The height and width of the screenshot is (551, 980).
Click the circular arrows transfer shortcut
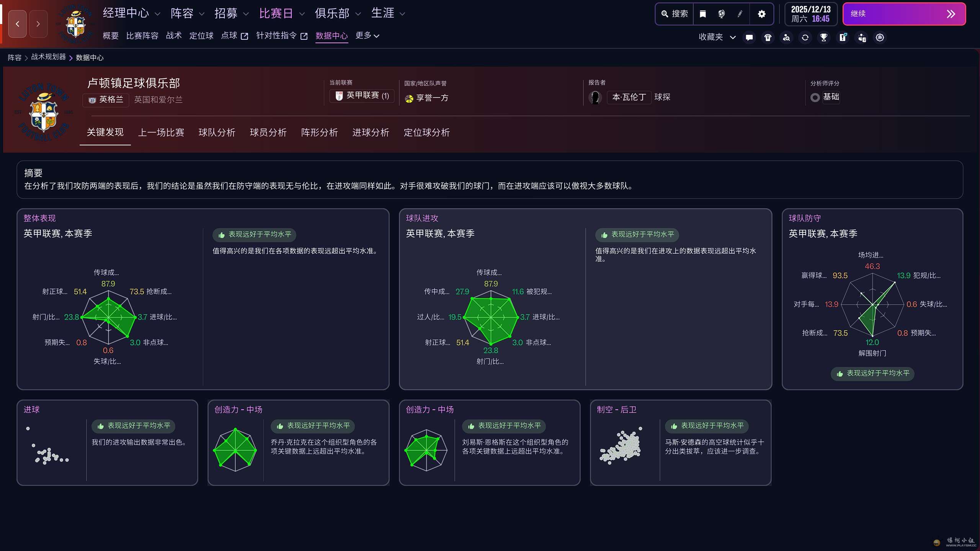click(805, 37)
